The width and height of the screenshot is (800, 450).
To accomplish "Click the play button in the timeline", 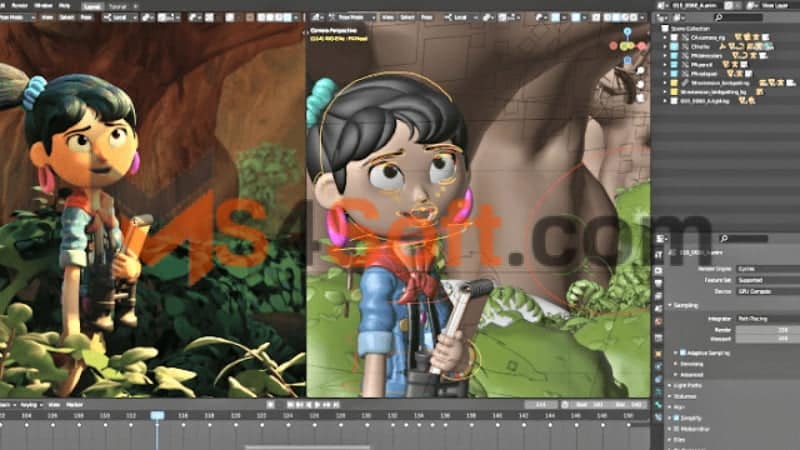I will [x=317, y=405].
